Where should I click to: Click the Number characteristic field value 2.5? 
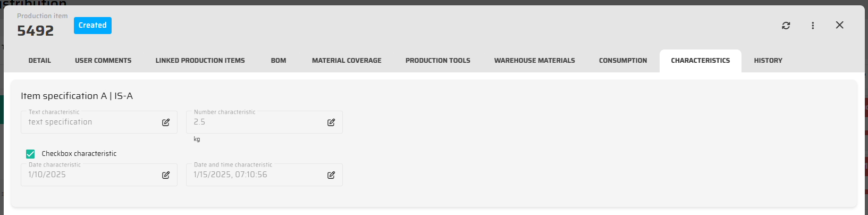coord(199,122)
